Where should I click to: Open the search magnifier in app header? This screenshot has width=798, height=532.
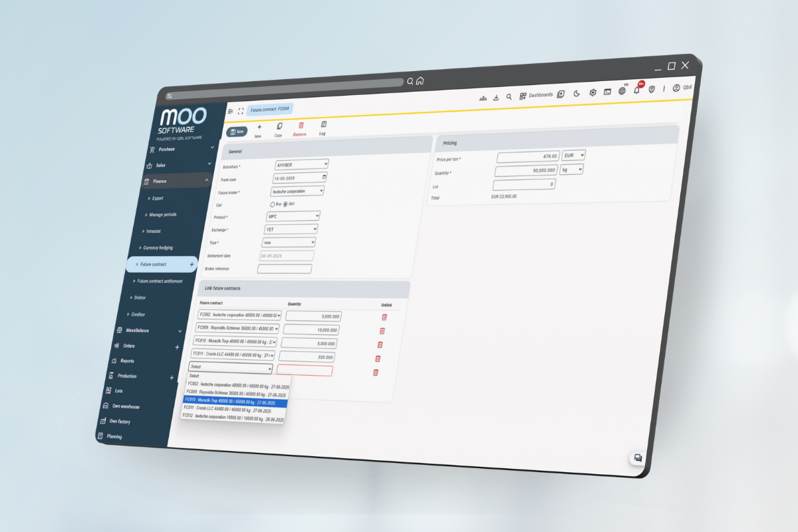click(x=509, y=96)
